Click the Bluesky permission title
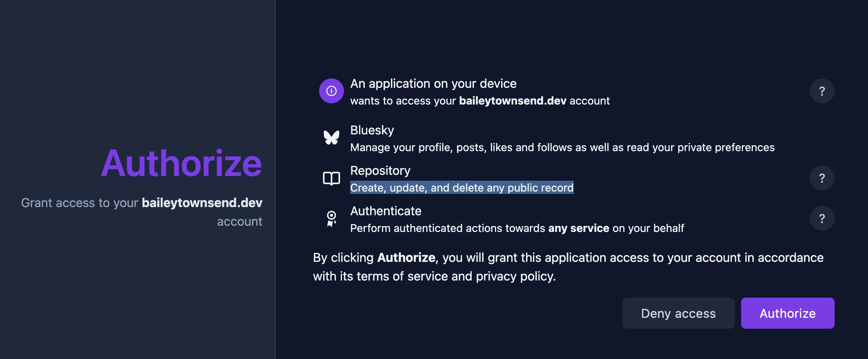 tap(372, 130)
